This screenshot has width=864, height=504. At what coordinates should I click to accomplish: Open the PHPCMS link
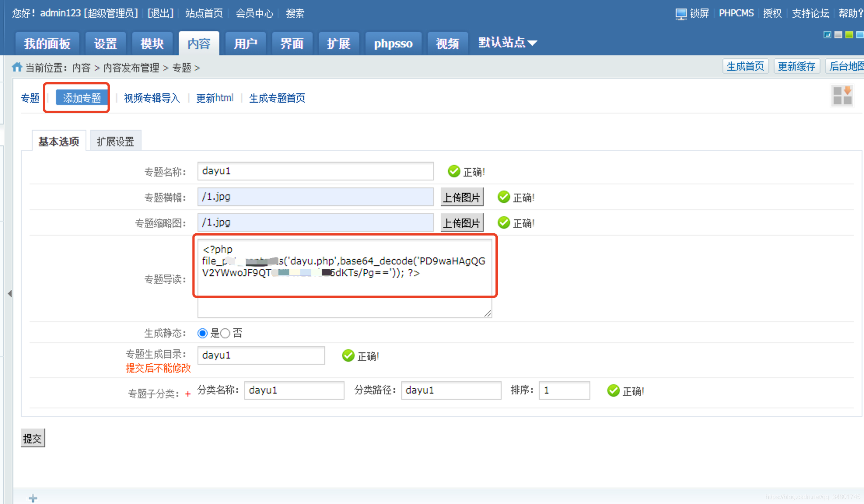(x=736, y=14)
